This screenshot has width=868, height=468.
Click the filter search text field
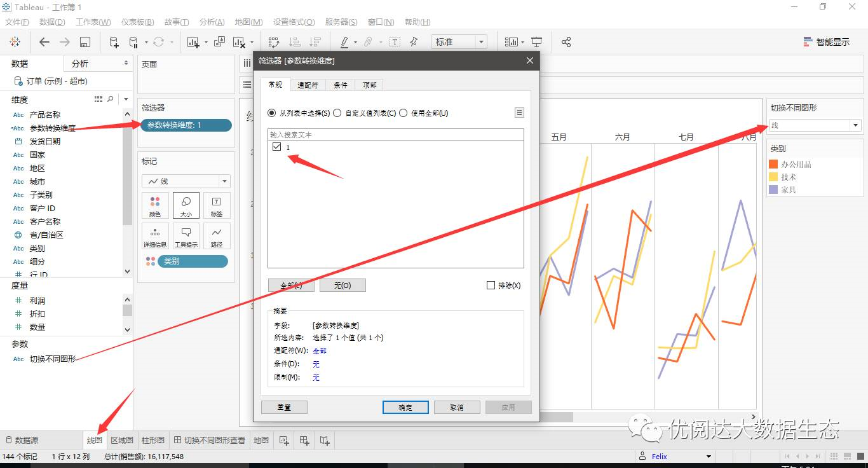coord(396,135)
